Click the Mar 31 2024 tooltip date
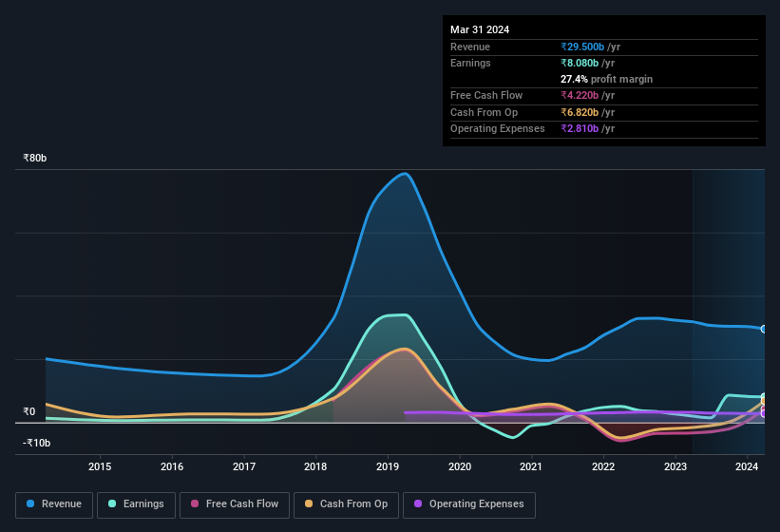 480,29
